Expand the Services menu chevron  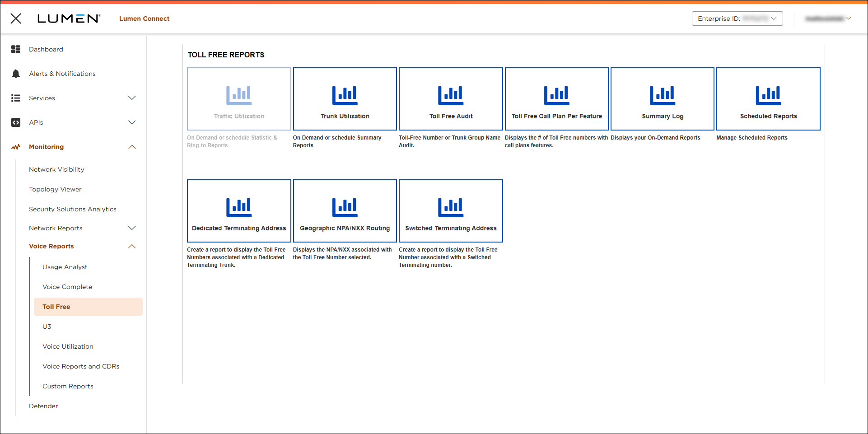(132, 98)
